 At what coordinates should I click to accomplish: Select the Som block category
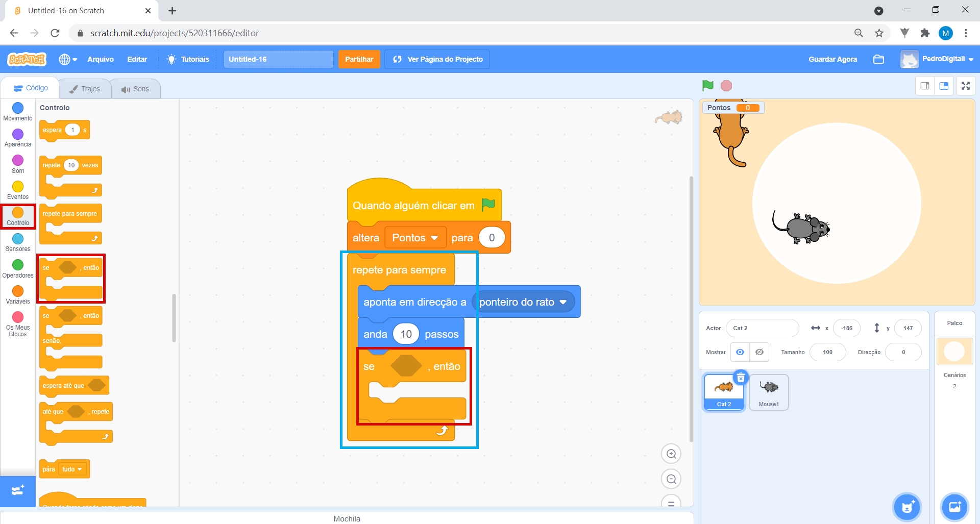[x=18, y=164]
